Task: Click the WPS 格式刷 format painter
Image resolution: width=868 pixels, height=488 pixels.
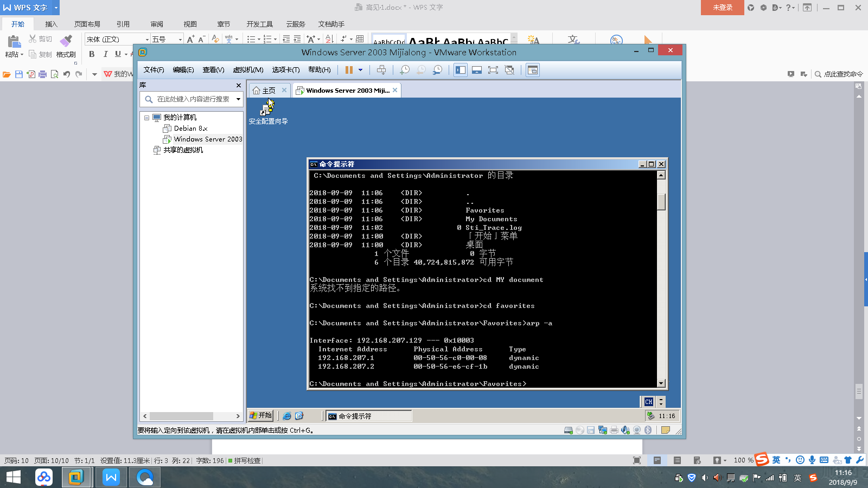Action: tap(66, 47)
